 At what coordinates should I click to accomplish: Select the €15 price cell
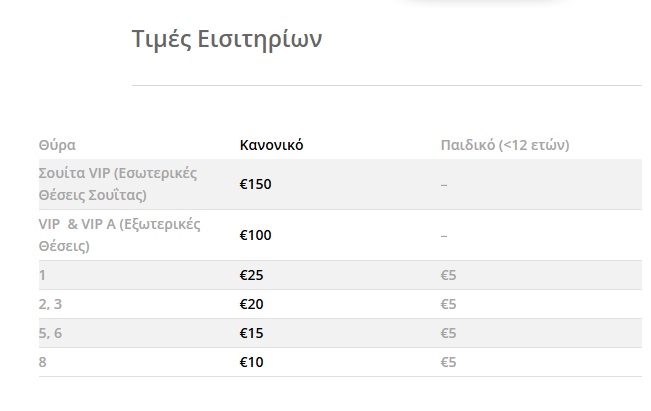pyautogui.click(x=251, y=333)
